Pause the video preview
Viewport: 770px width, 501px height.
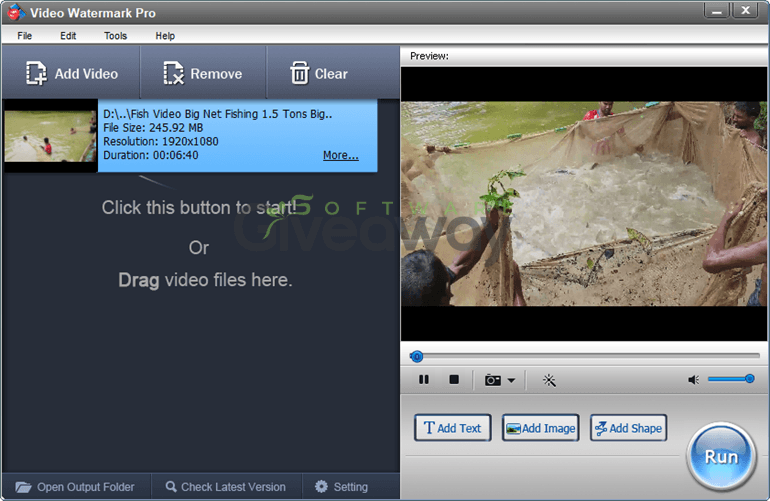coord(423,379)
